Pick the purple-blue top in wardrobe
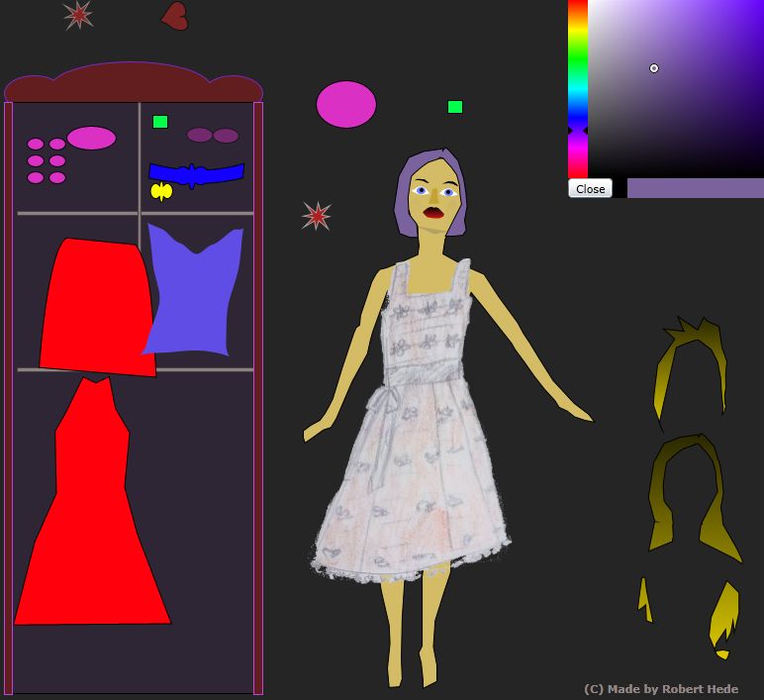Image resolution: width=764 pixels, height=700 pixels. [195, 290]
